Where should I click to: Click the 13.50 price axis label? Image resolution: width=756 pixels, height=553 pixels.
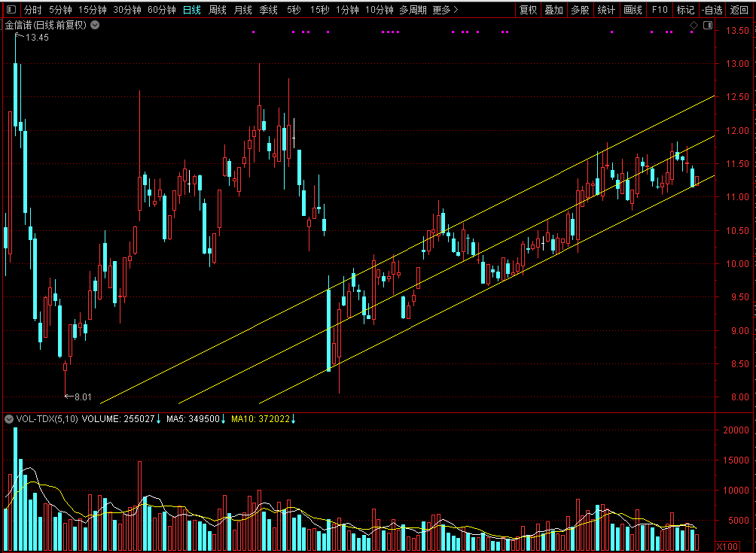pos(737,30)
